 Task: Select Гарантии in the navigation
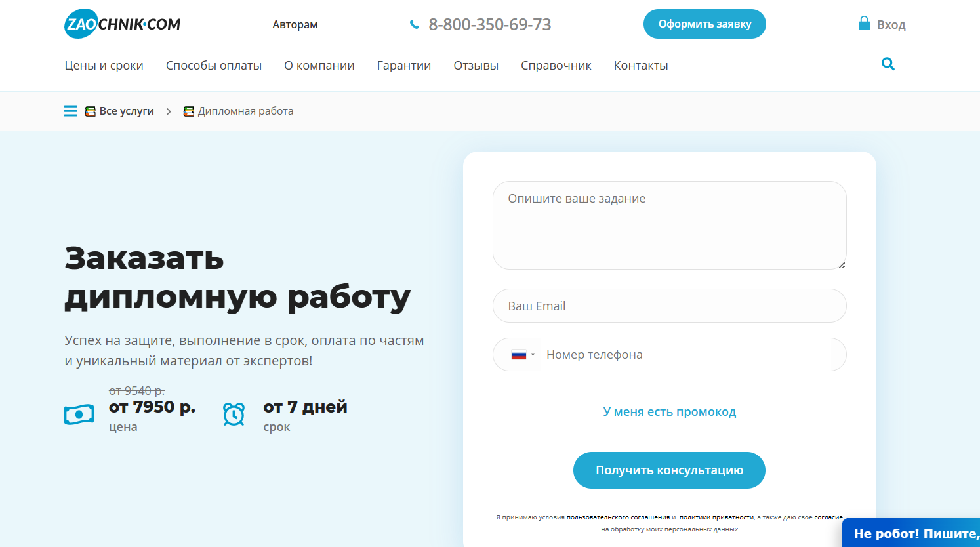pyautogui.click(x=403, y=65)
